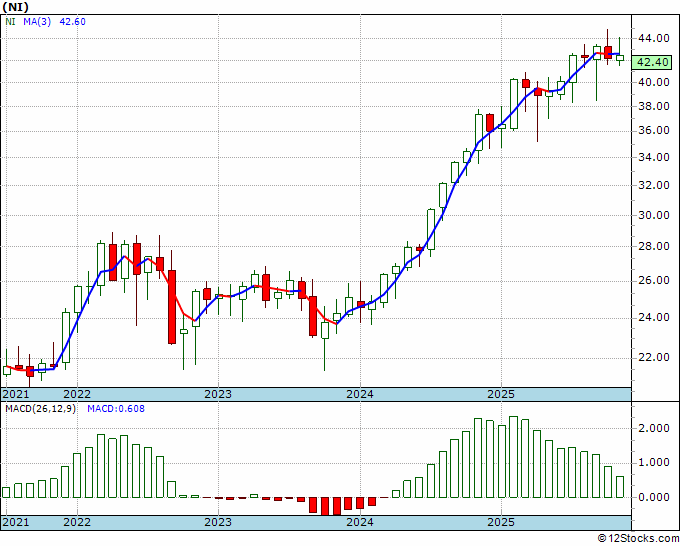Click the 1.000 MACD axis label
Viewport: 680px width, 546px height.
click(653, 463)
